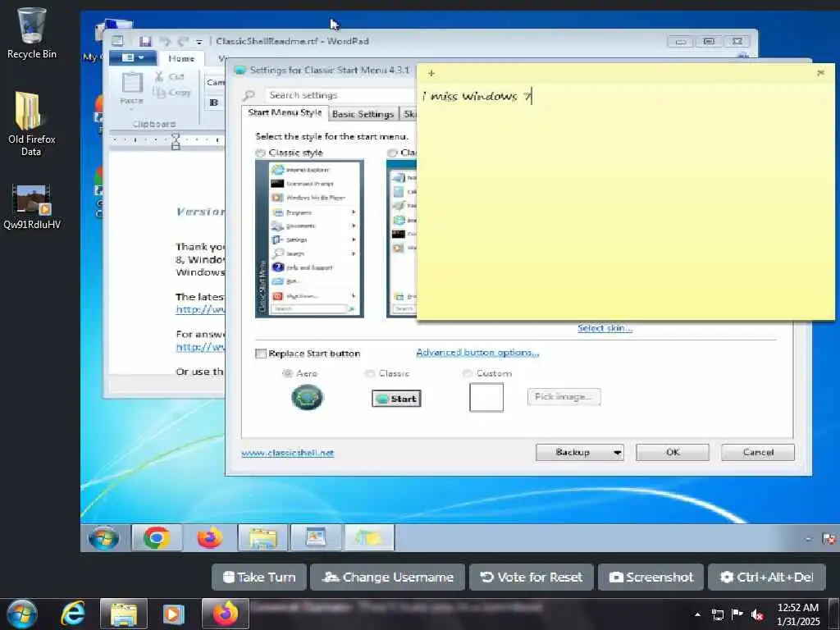840x630 pixels.
Task: Click the Classic Start button preview image
Action: point(396,399)
